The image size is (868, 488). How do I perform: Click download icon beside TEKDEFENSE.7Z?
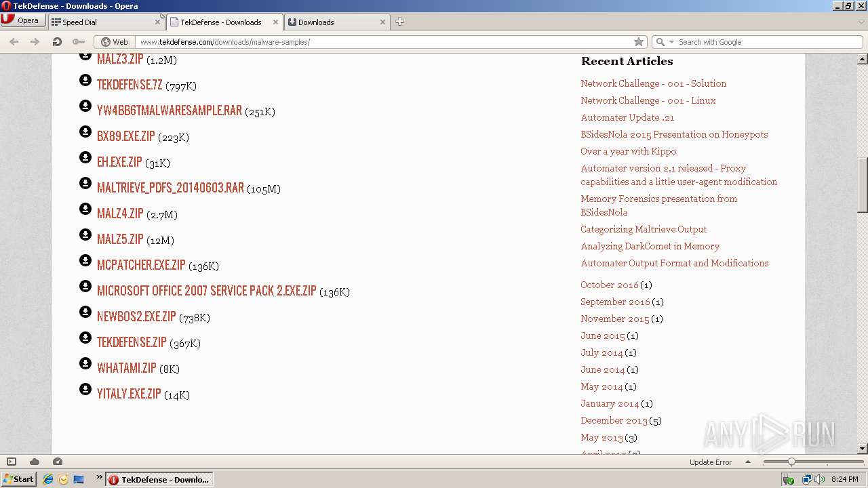tap(85, 80)
